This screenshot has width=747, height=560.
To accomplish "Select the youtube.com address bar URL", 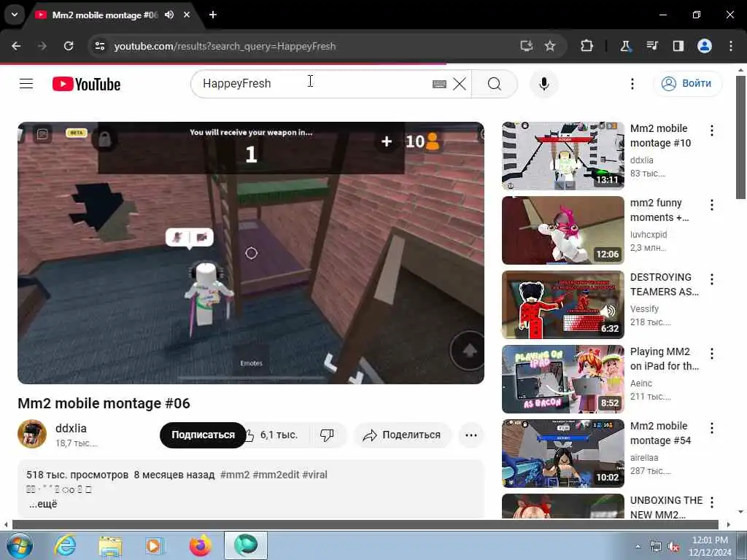I will click(x=225, y=46).
